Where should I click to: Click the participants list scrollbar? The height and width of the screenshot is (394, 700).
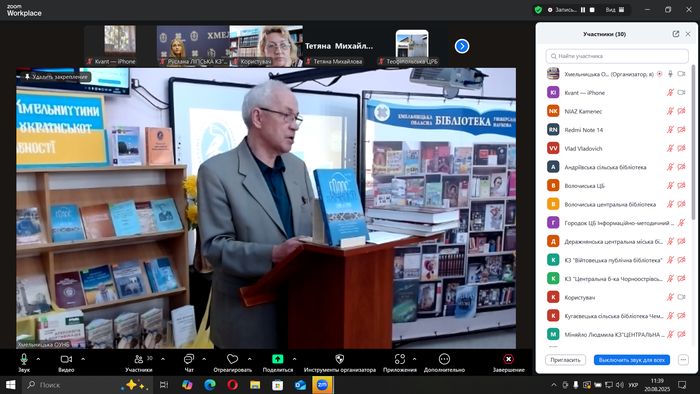click(x=693, y=143)
